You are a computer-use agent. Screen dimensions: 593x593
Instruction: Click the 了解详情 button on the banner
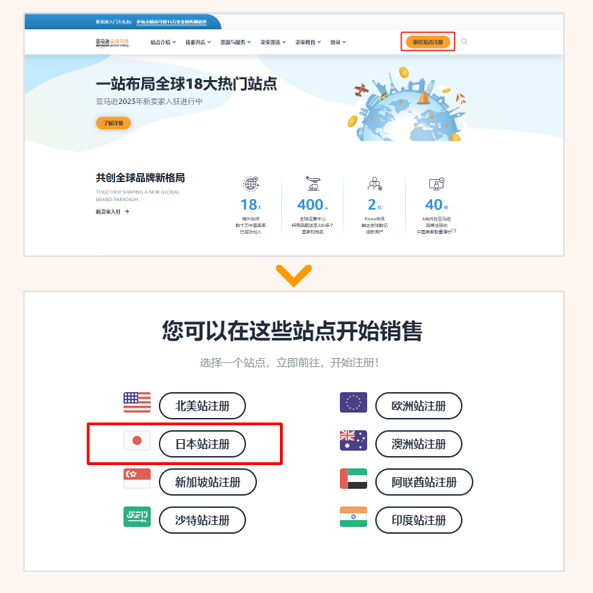click(x=113, y=123)
